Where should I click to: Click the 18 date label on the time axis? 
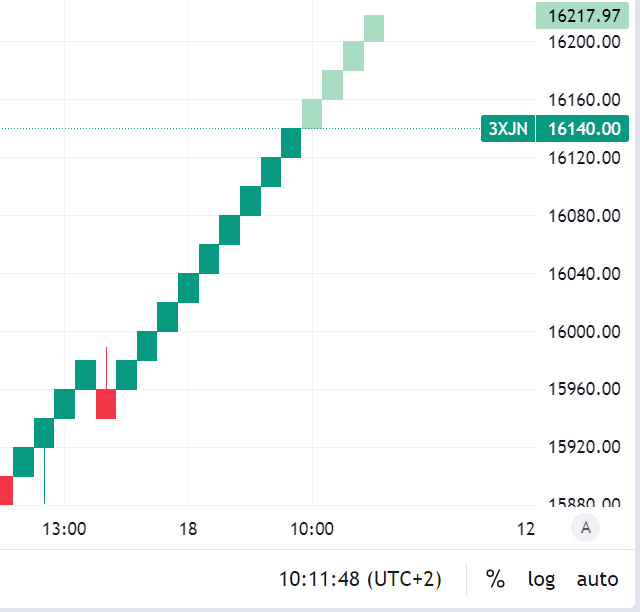click(188, 528)
